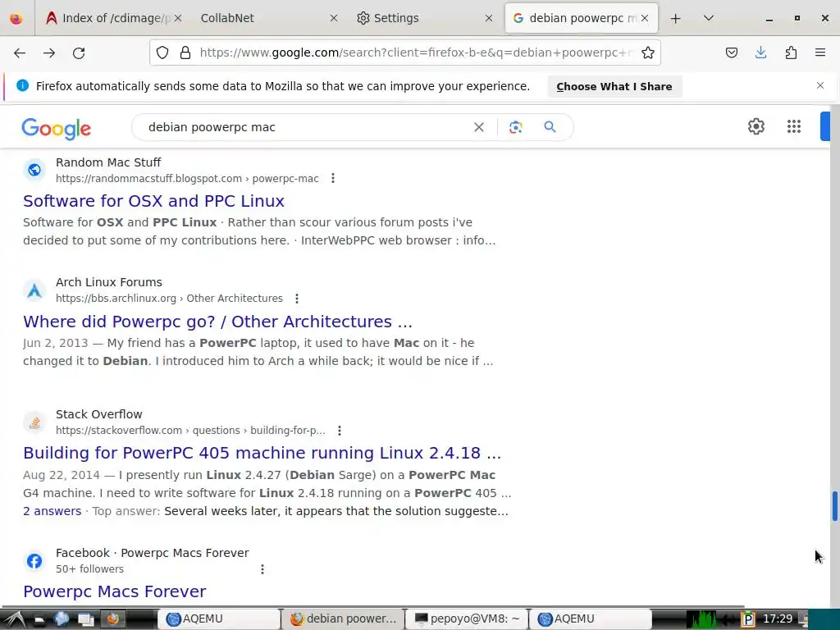The image size is (840, 630).
Task: Open Building for PowerPC 405 machine result
Action: (x=262, y=453)
